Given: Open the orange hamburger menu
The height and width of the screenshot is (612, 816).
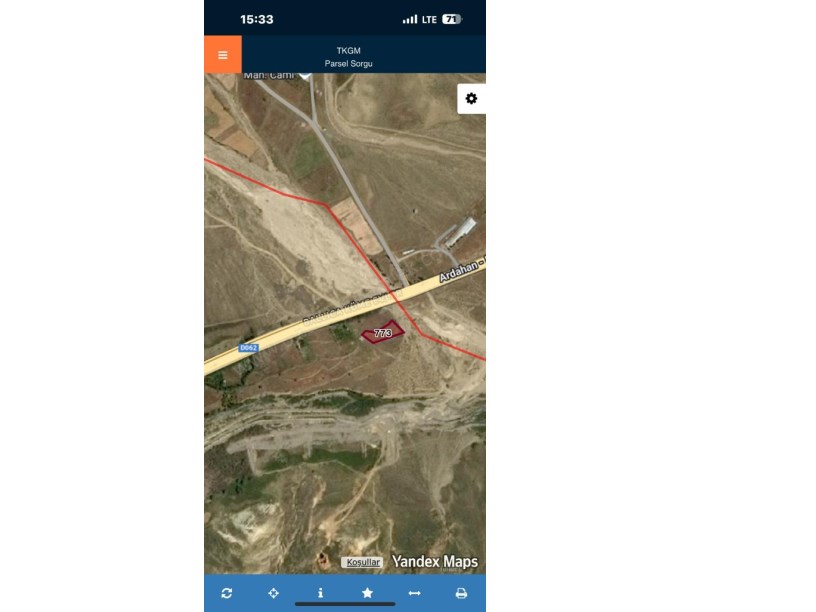Looking at the screenshot, I should [223, 55].
